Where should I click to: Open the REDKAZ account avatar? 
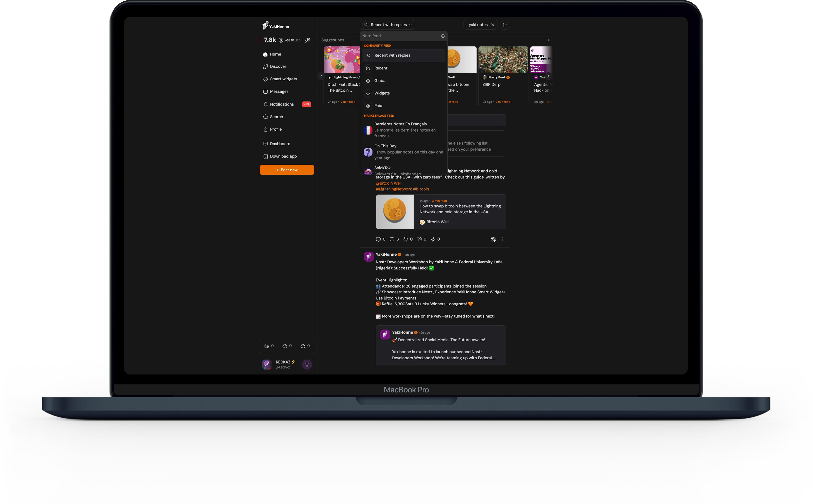267,364
